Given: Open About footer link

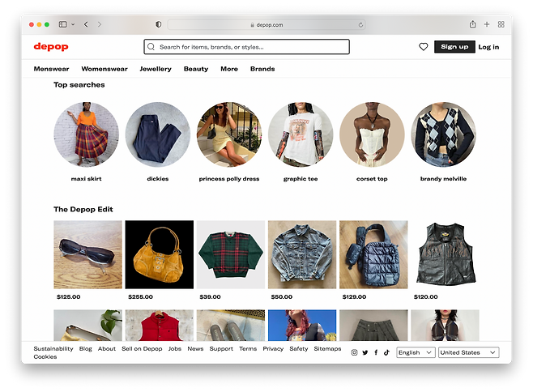Looking at the screenshot, I should pyautogui.click(x=107, y=348).
